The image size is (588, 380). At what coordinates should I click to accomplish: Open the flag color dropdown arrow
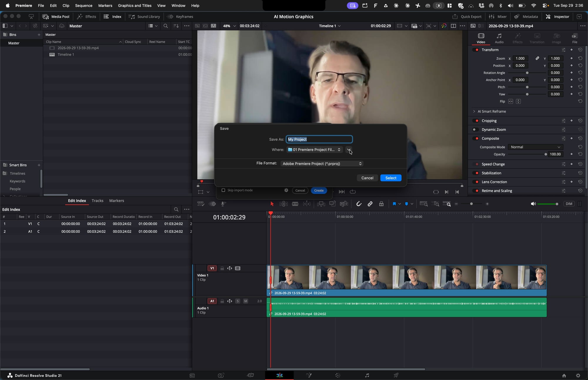tap(400, 204)
